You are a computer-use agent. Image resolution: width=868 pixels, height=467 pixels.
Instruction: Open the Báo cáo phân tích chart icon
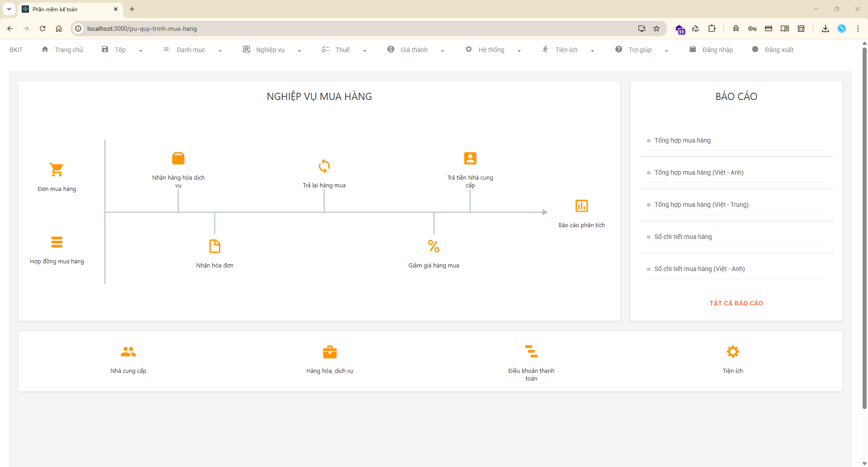pos(581,206)
